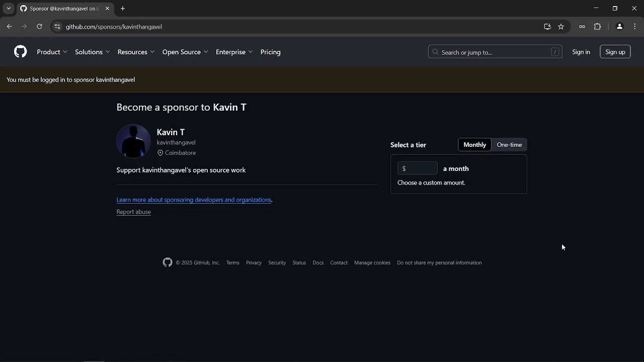The height and width of the screenshot is (362, 644).
Task: Bookmark this page with star icon
Action: coord(561,27)
